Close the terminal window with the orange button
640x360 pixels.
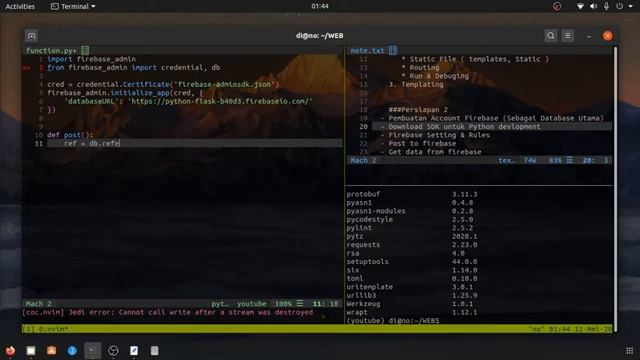tap(607, 36)
